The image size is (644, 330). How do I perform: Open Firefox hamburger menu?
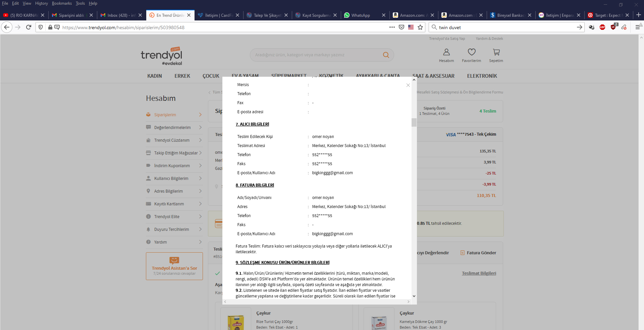(x=637, y=27)
